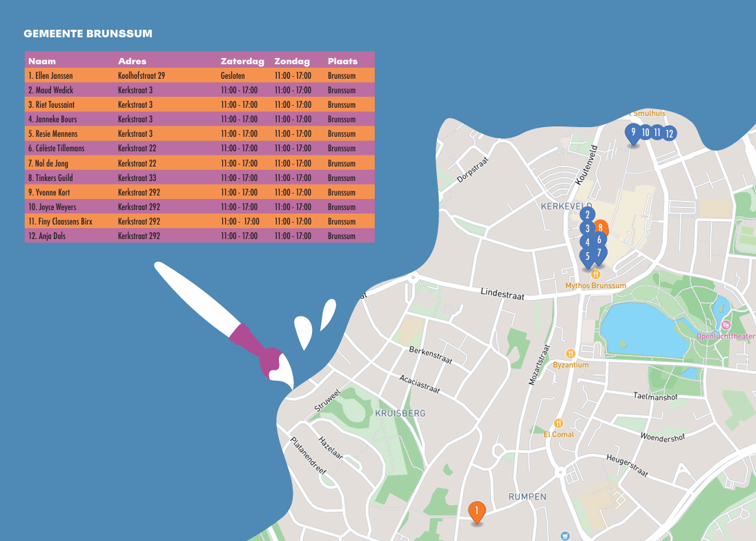Click the blue map pin numbered 7
The image size is (756, 541).
coord(599,254)
